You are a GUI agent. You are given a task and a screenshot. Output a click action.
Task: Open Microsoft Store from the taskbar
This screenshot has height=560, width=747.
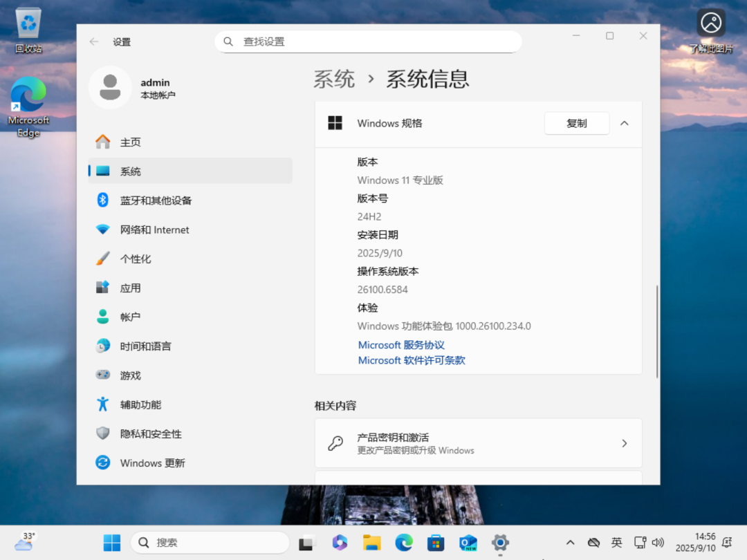[x=436, y=543]
